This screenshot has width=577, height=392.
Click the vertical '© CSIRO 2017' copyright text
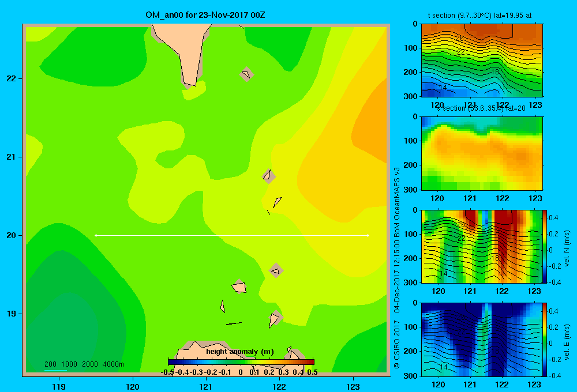(397, 344)
